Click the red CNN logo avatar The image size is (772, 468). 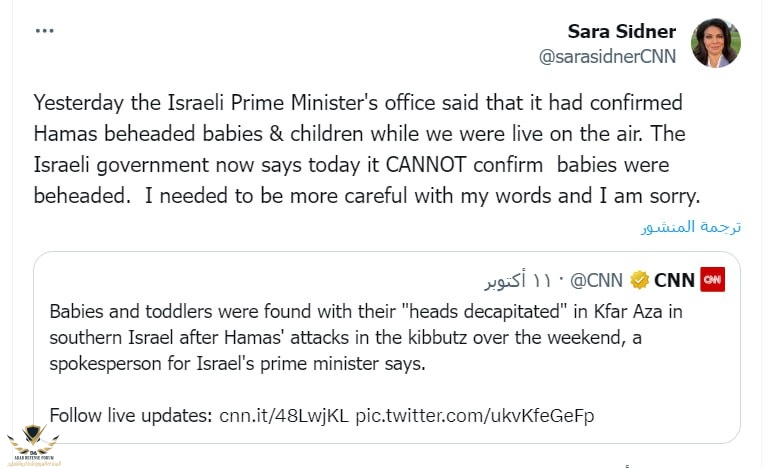712,279
